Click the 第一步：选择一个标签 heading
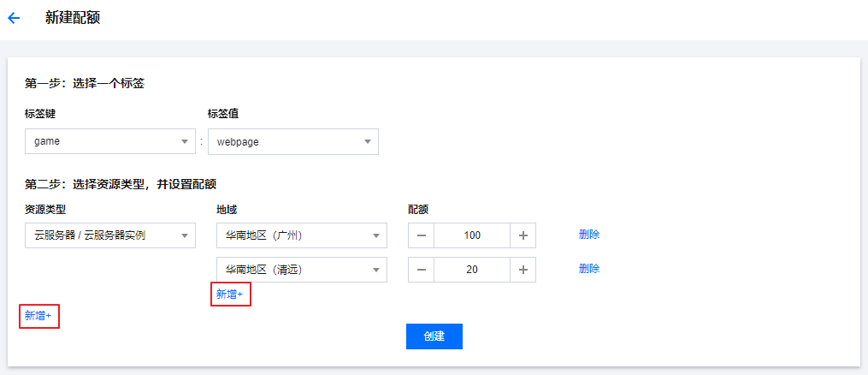The height and width of the screenshot is (375, 868). pos(85,84)
